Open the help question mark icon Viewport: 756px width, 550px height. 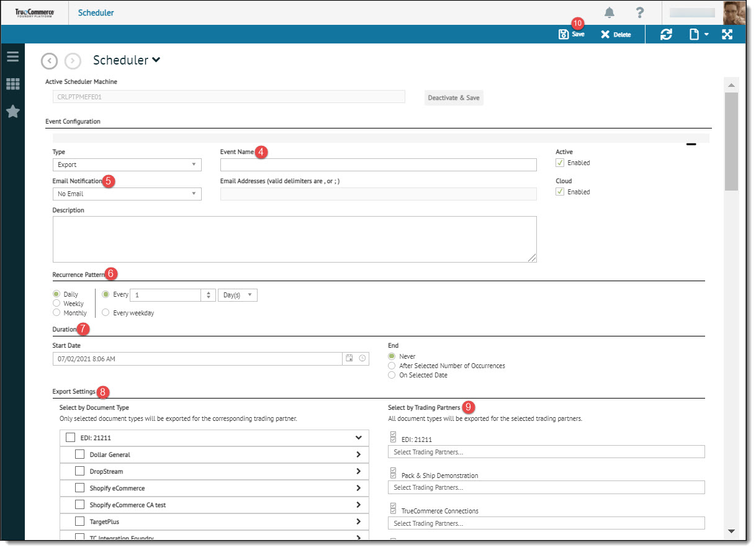point(640,13)
